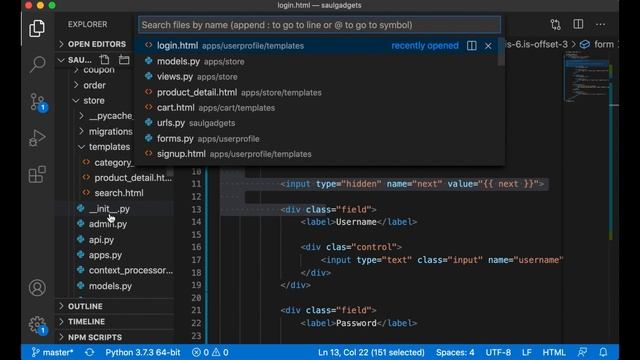The width and height of the screenshot is (640, 360).
Task: Click line number 21 in gutter
Action: point(196,310)
